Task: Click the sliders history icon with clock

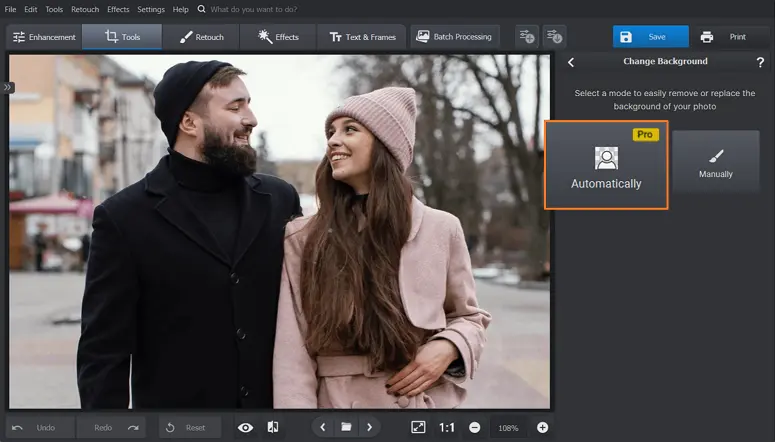Action: pyautogui.click(x=555, y=37)
